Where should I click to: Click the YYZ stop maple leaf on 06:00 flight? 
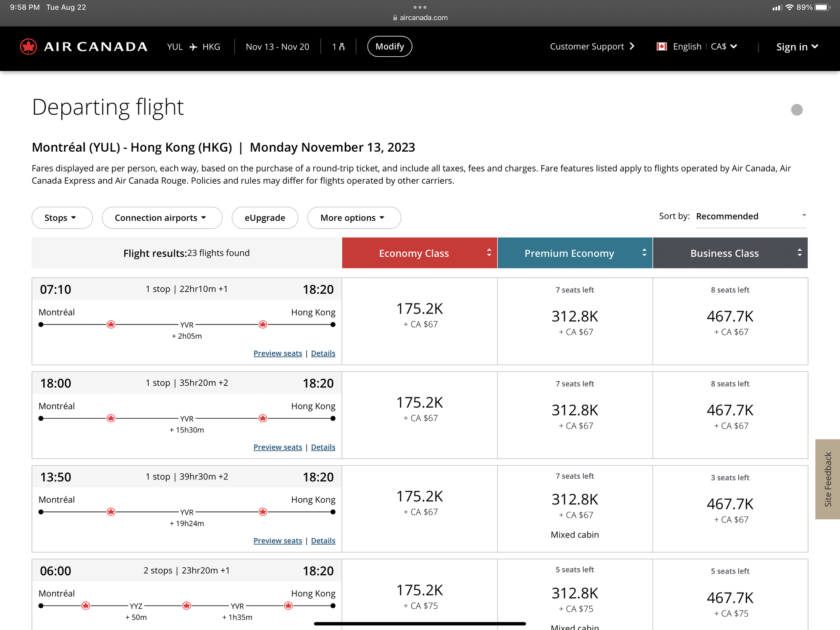pyautogui.click(x=86, y=605)
